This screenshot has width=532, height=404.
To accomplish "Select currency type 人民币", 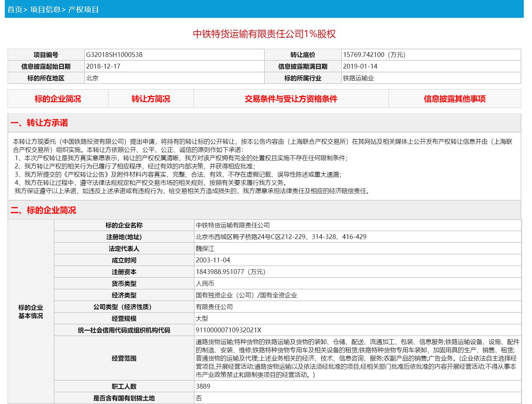I will pyautogui.click(x=205, y=284).
